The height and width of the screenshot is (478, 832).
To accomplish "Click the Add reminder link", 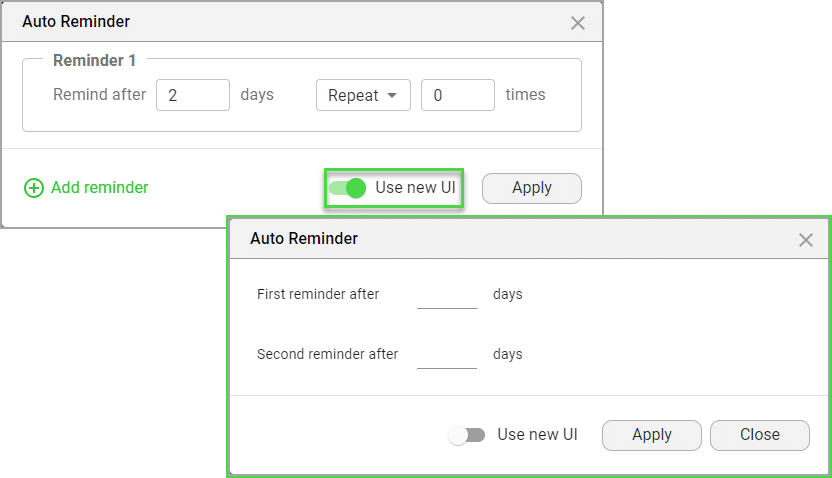I will 99,188.
